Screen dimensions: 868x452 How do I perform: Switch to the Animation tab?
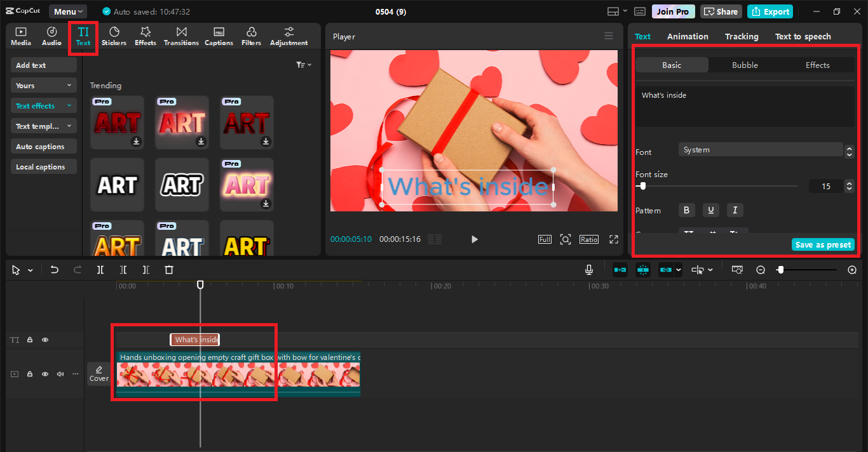688,36
